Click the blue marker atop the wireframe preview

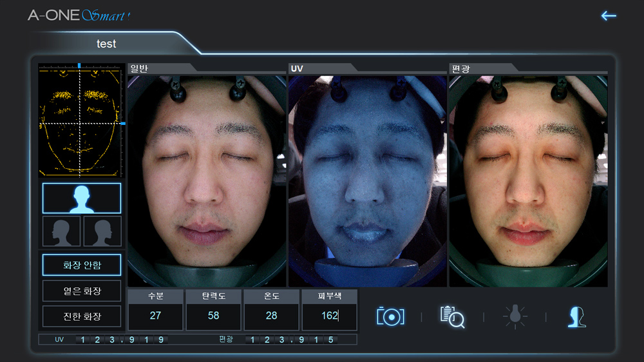point(79,66)
